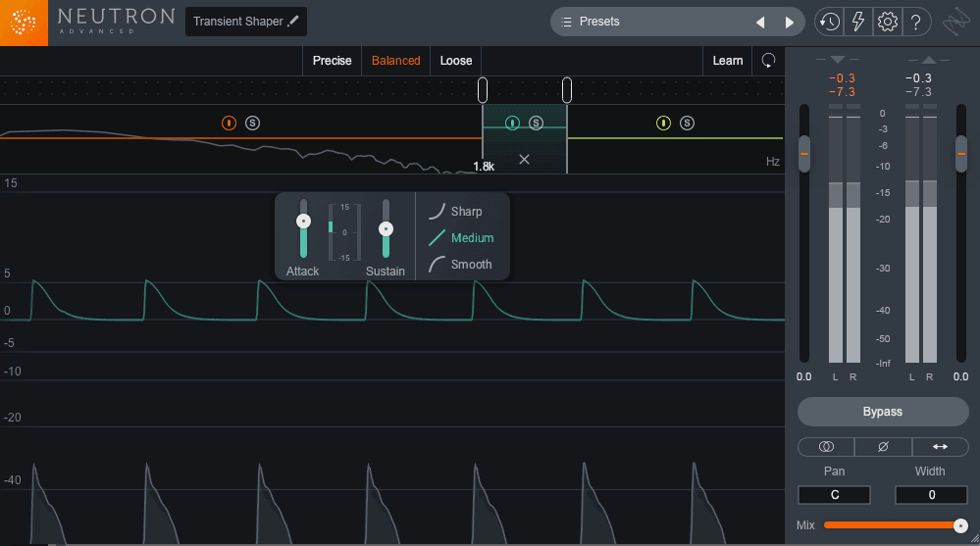Open settings gear icon

888,22
